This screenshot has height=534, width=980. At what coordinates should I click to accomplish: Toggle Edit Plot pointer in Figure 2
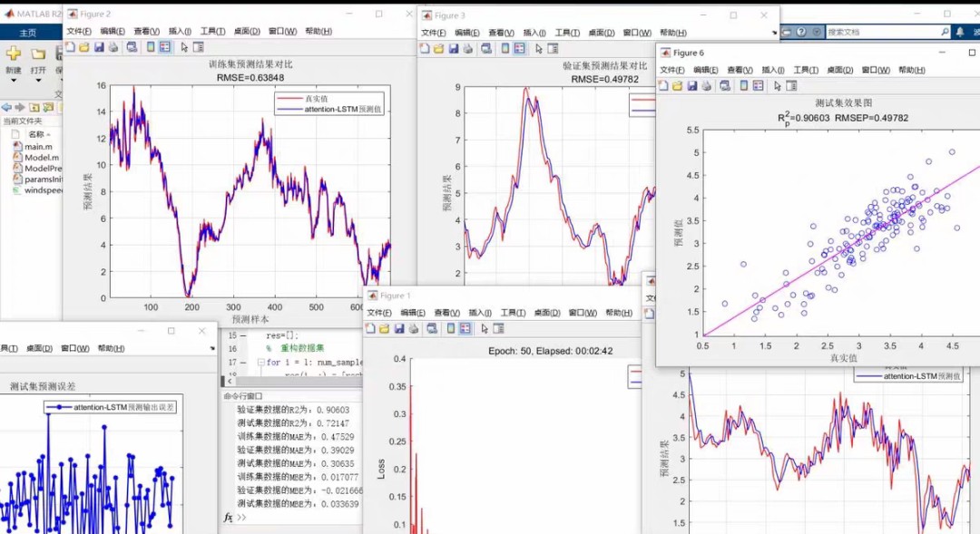pos(184,47)
